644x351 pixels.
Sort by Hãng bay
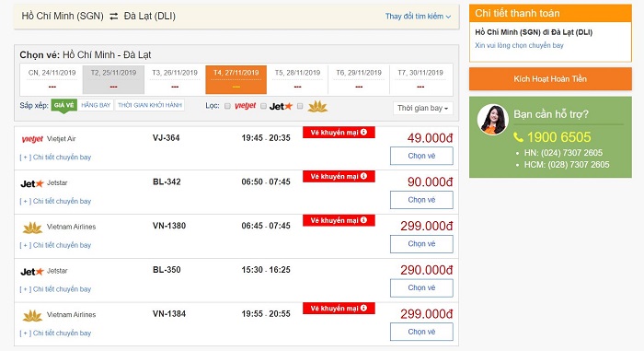(x=96, y=105)
